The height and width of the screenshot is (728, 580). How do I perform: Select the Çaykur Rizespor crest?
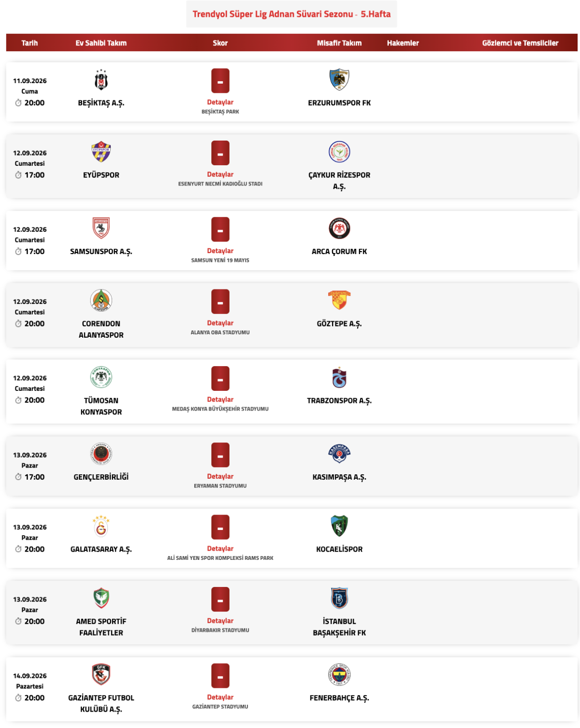click(x=339, y=152)
